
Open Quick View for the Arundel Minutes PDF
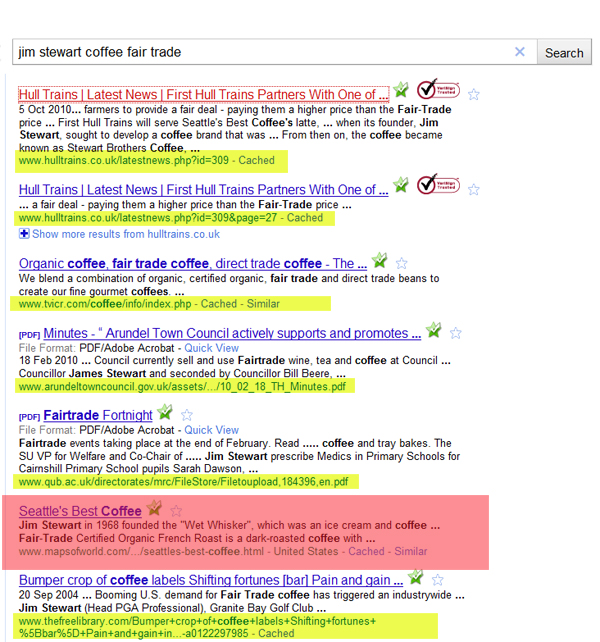[211, 348]
